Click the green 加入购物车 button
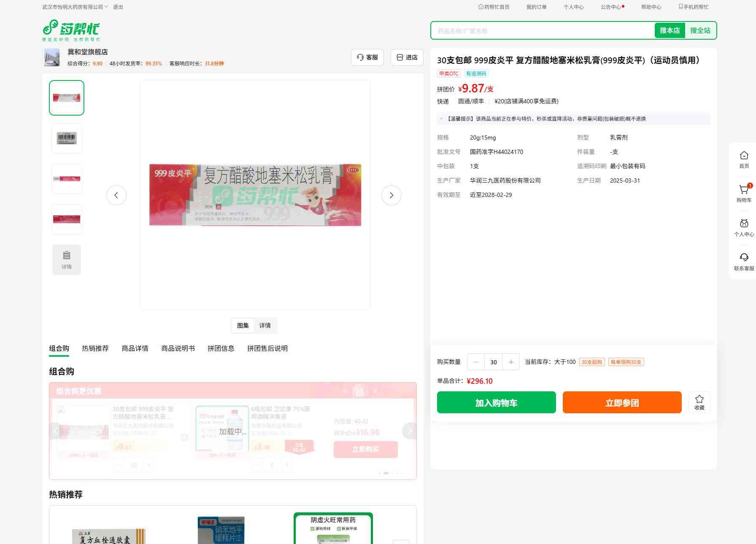This screenshot has width=756, height=544. click(x=496, y=402)
